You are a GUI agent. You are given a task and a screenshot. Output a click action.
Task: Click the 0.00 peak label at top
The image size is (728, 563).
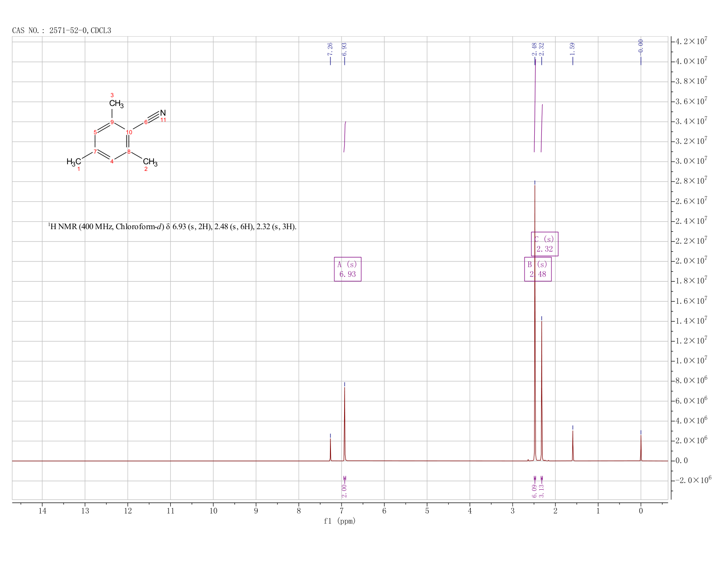click(x=641, y=46)
